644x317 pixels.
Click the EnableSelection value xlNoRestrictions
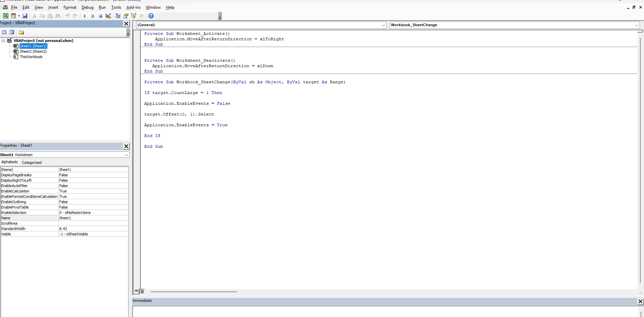[x=93, y=213]
